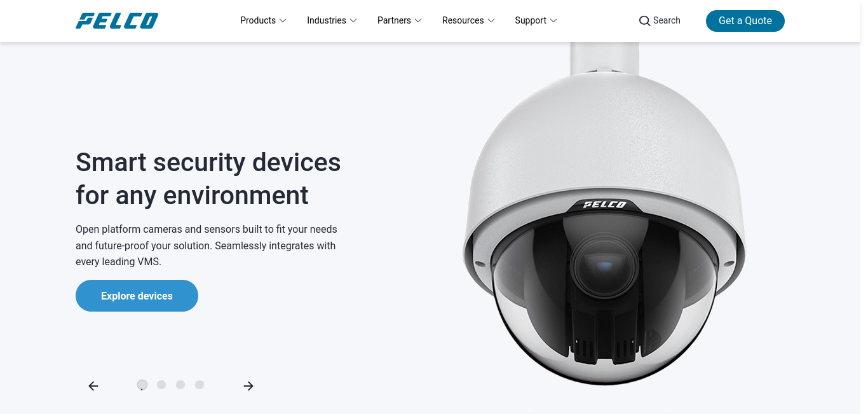Click the Pelco logo in header
Screen dimensions: 868x414
tap(117, 21)
